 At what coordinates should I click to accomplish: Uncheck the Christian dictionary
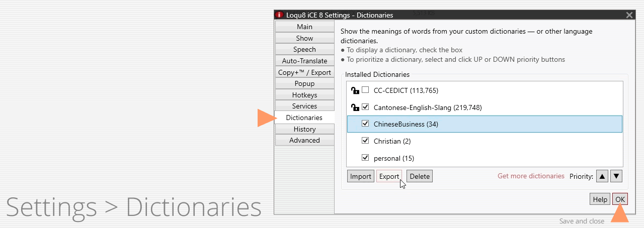point(366,141)
